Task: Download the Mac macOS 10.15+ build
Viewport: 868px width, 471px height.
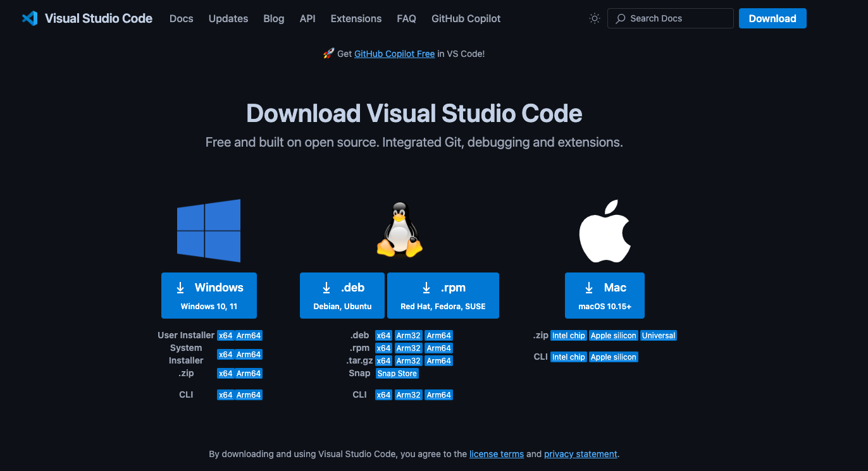Action: pos(605,295)
